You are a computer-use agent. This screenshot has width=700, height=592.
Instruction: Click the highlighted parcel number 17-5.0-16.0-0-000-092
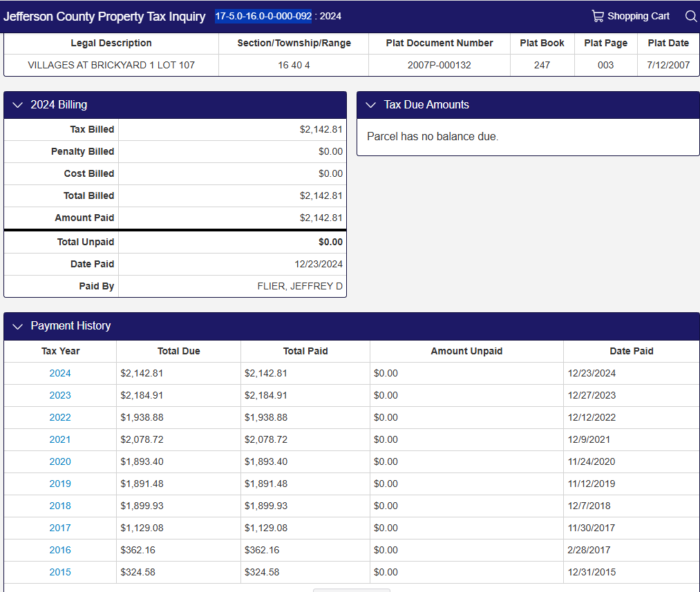pyautogui.click(x=263, y=16)
